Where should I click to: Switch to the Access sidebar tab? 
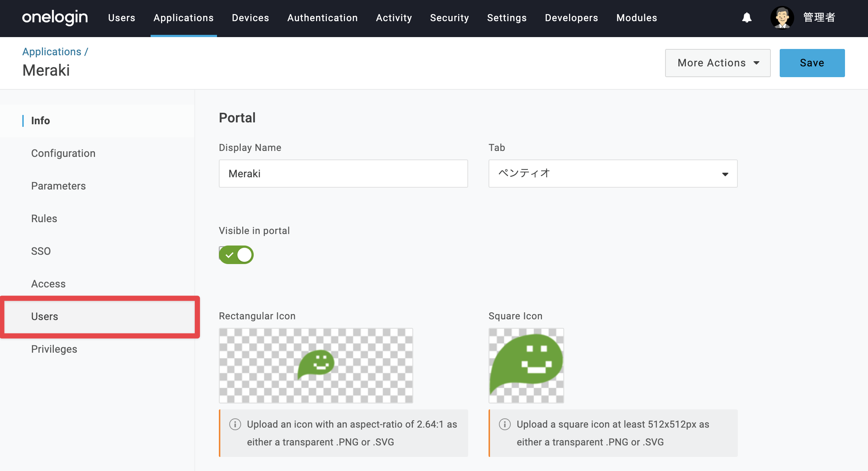97,284
